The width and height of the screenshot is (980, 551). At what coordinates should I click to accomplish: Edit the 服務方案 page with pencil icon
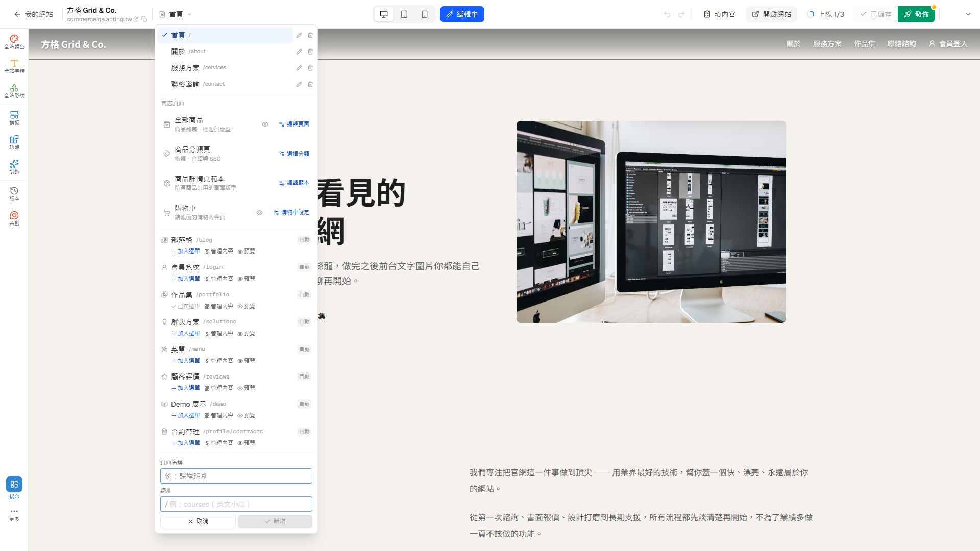(299, 68)
